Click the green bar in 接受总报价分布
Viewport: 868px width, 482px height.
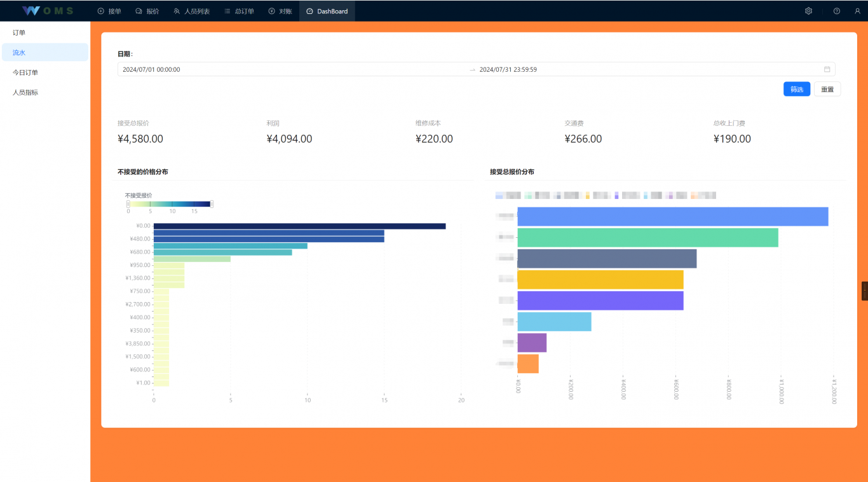point(648,237)
